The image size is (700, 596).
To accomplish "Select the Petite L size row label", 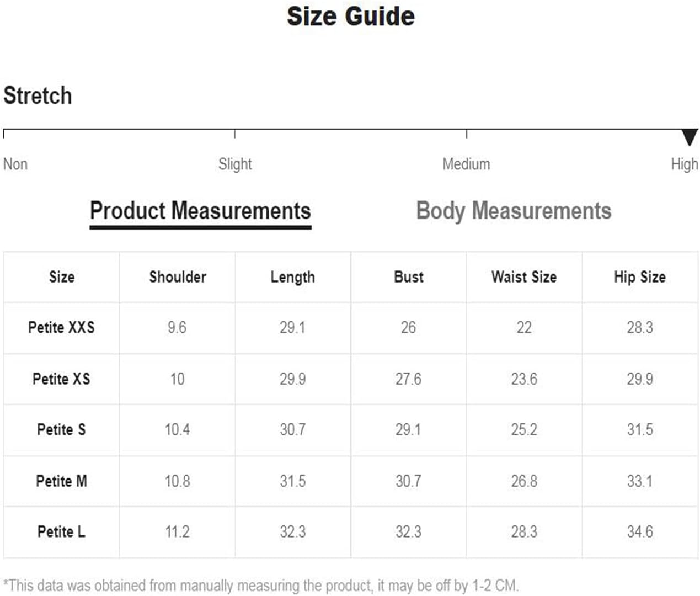I will tap(61, 531).
